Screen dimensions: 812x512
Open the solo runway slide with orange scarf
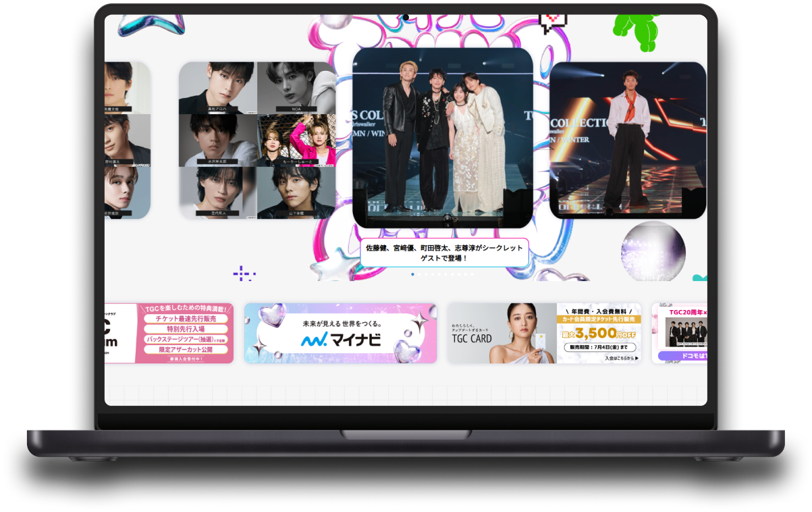(627, 140)
